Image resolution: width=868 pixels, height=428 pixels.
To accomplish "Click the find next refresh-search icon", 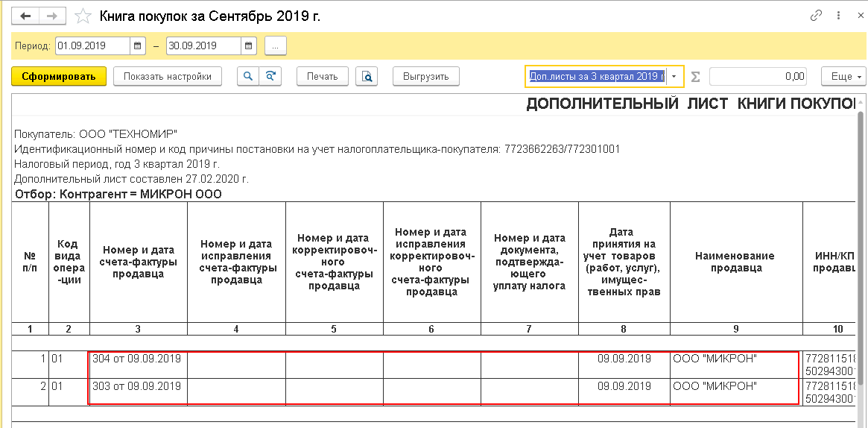I will point(270,76).
